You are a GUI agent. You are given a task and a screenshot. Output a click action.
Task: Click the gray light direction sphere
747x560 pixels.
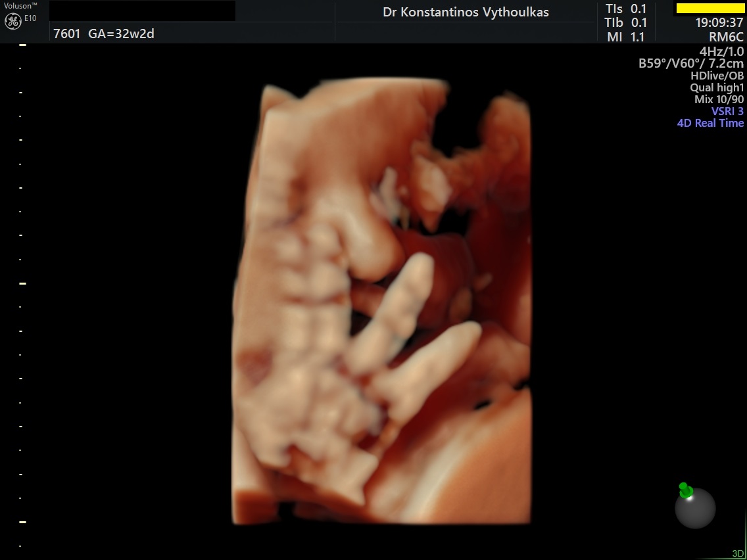click(696, 509)
